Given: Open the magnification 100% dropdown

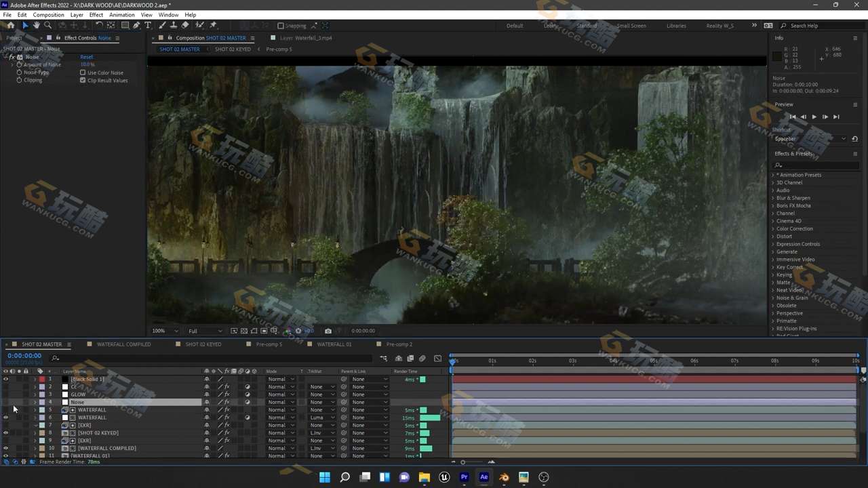Looking at the screenshot, I should 165,331.
